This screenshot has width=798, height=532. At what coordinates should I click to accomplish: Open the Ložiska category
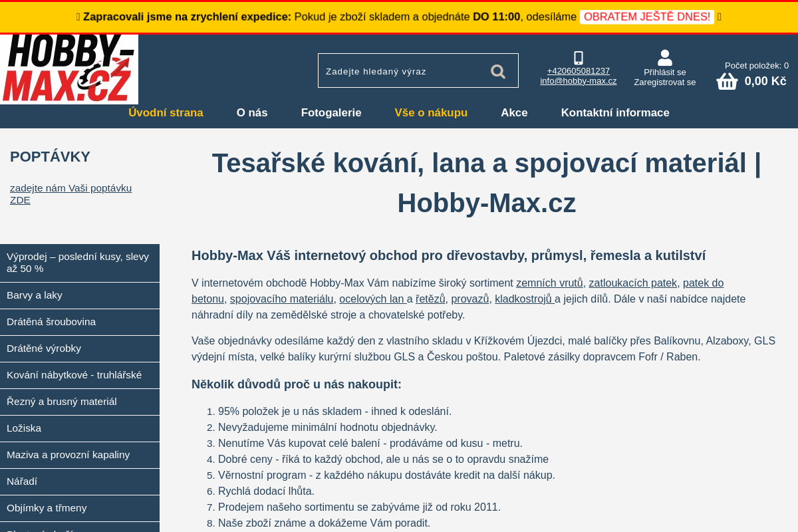80,428
